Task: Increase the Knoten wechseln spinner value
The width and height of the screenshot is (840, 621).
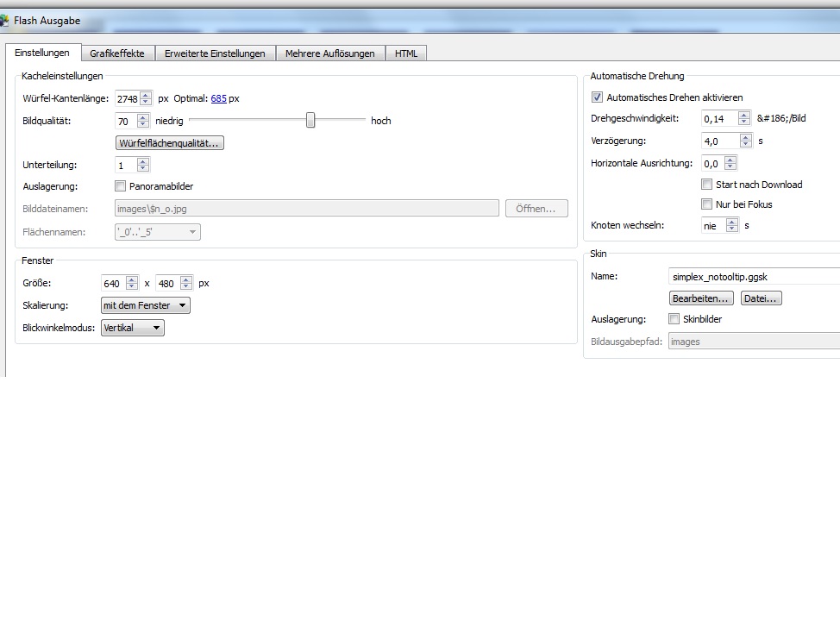Action: 732,222
